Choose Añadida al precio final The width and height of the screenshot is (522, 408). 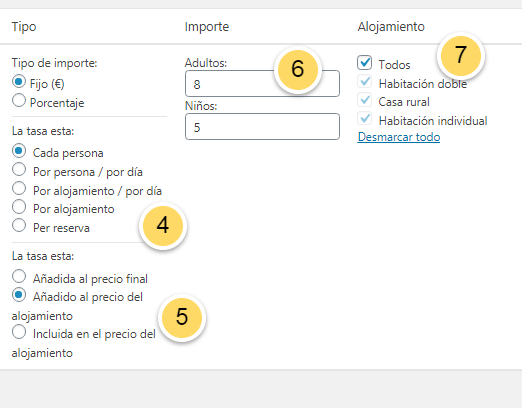pos(19,276)
